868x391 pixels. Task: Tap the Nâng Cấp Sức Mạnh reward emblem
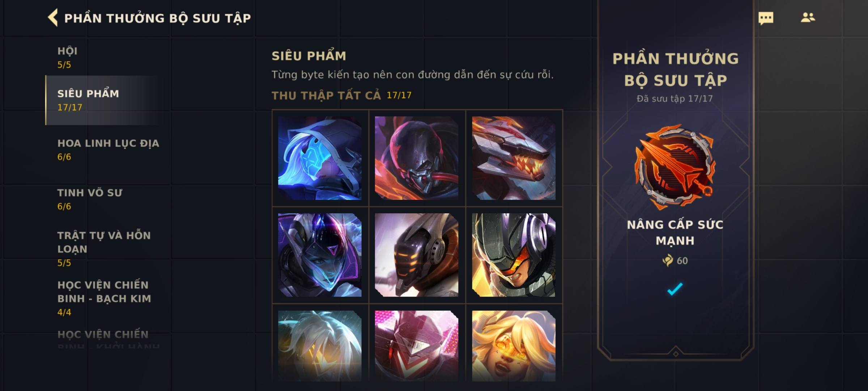[675, 167]
